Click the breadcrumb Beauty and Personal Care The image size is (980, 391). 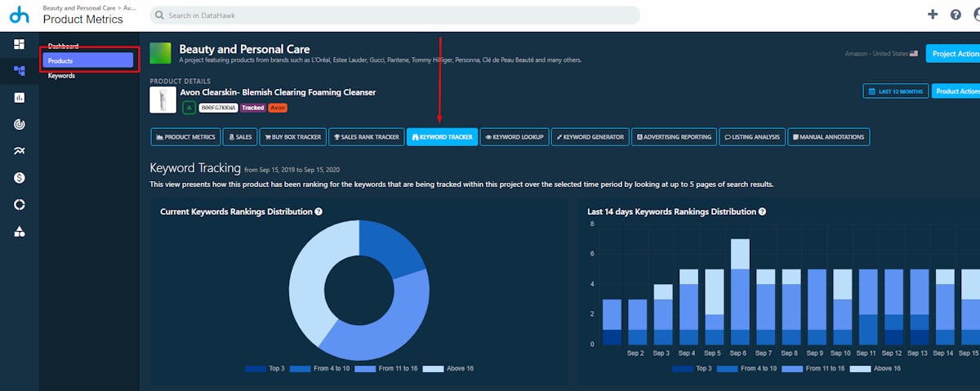[81, 7]
